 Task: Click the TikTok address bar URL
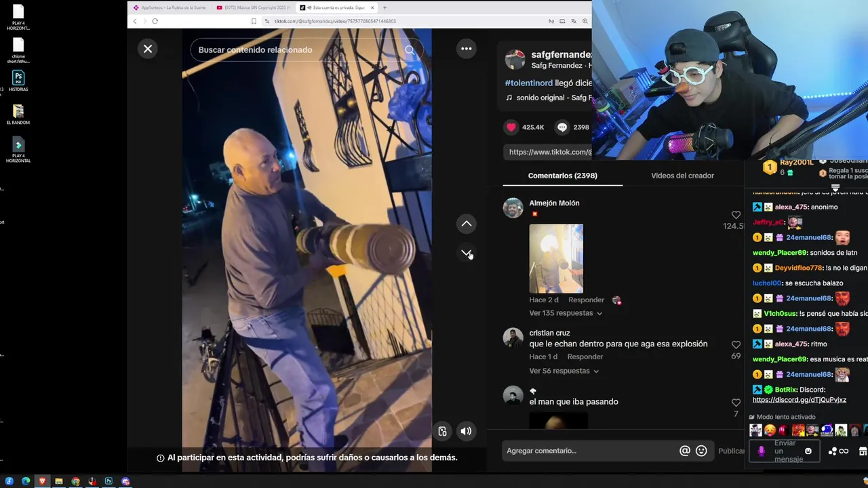(335, 21)
